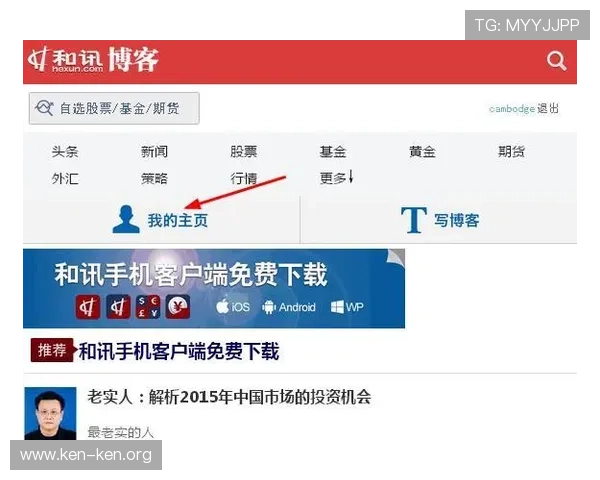Open the author name 最老实的人
The height and width of the screenshot is (480, 600).
point(121,433)
